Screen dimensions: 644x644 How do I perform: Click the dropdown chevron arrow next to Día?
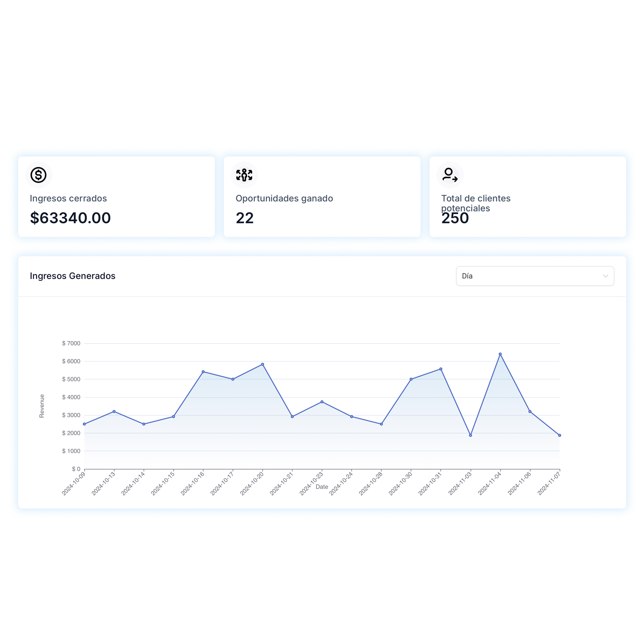605,276
